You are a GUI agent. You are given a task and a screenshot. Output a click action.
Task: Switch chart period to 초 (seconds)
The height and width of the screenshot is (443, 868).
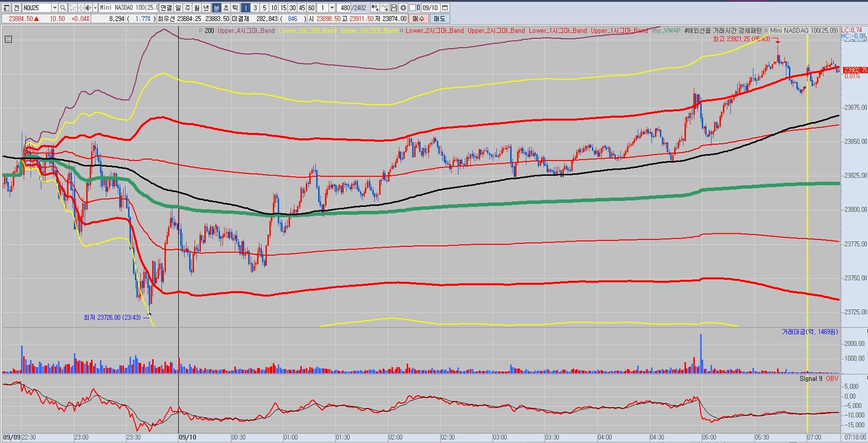(x=226, y=8)
